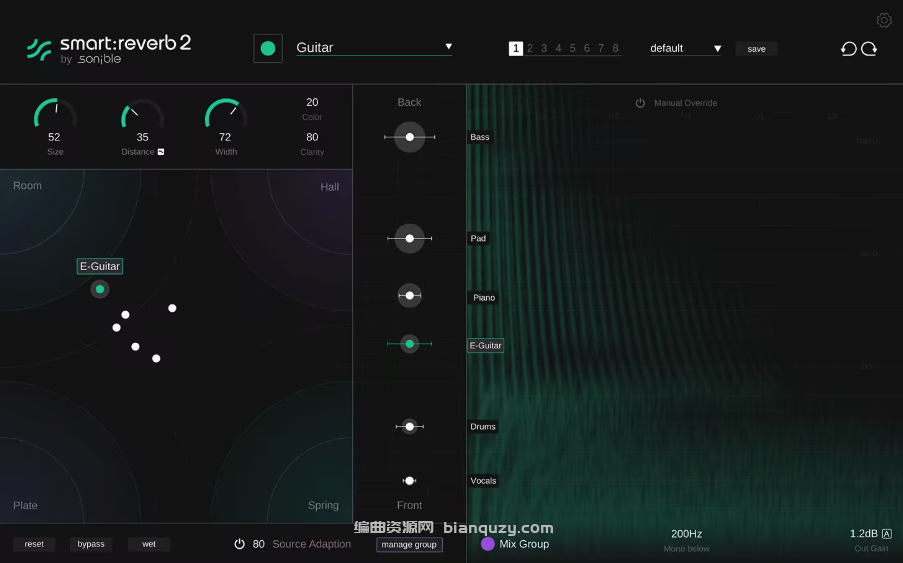The width and height of the screenshot is (903, 563).
Task: Click the E-Guitar label in the depth list
Action: (485, 345)
